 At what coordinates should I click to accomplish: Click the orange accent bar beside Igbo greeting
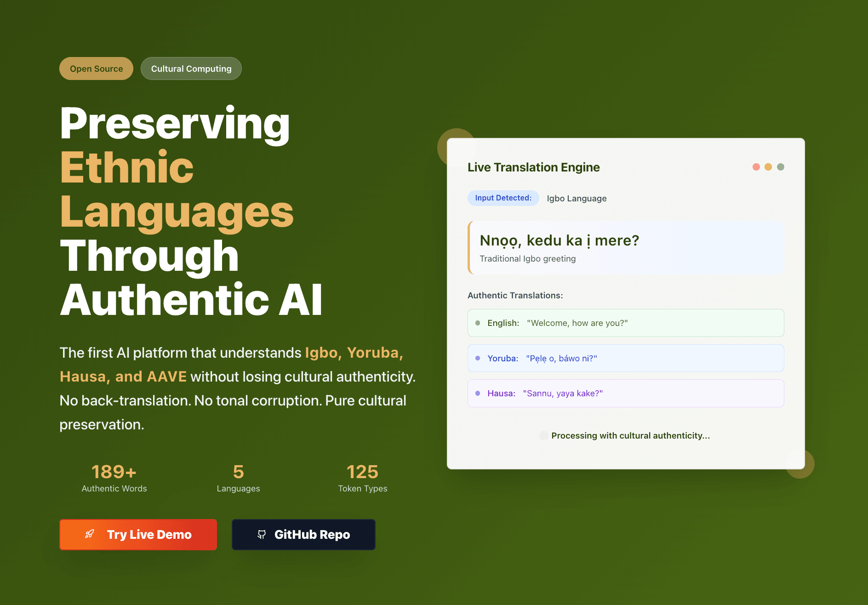(x=469, y=247)
